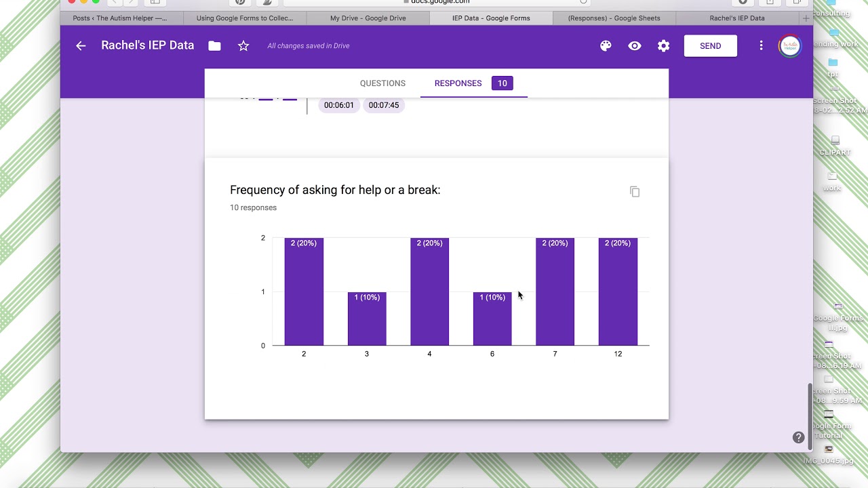868x488 pixels.
Task: Open Google Forms jpg file on desktop
Action: point(838,317)
